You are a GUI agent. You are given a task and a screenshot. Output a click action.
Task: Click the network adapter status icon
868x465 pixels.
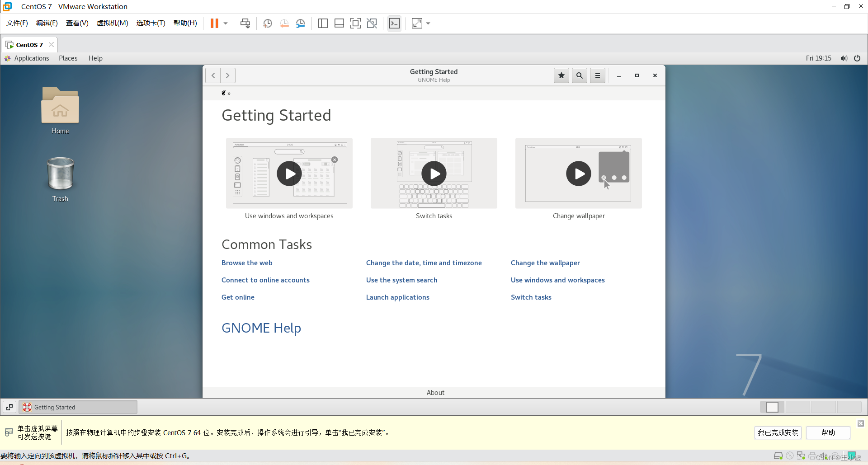[801, 456]
